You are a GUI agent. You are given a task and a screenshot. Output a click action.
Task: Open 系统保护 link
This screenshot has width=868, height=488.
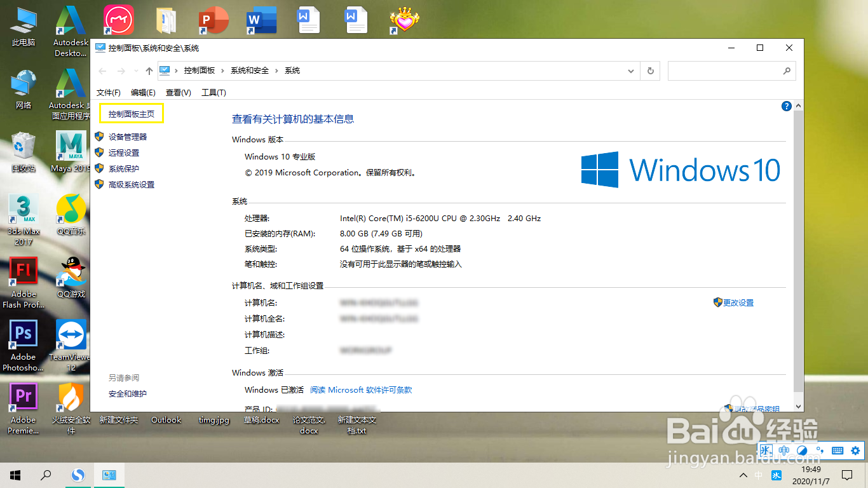pos(123,168)
